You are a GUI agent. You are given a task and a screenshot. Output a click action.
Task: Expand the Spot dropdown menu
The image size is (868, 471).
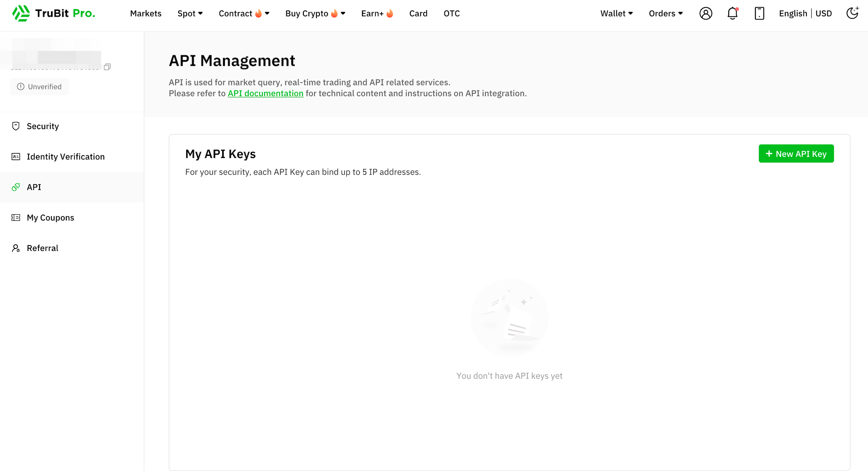pos(190,13)
